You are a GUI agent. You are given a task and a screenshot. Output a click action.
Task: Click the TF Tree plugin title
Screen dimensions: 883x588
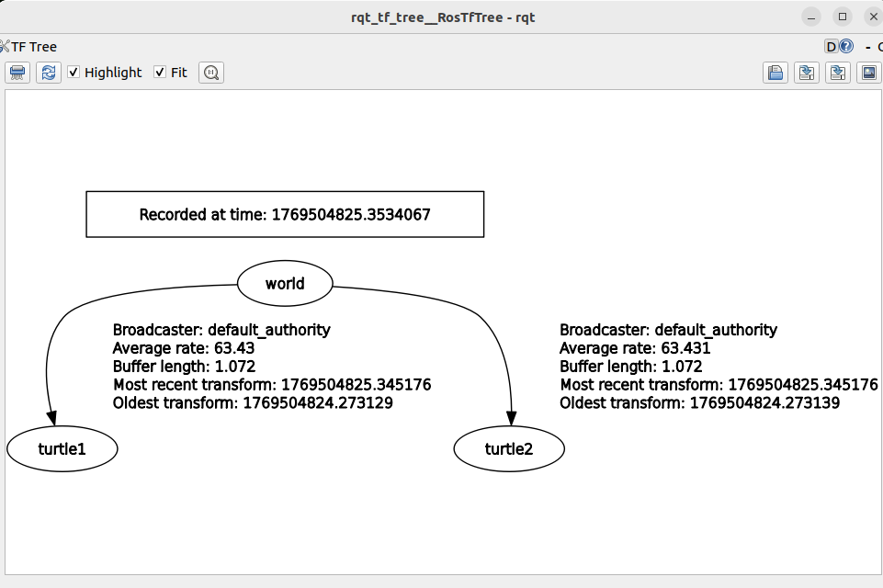pyautogui.click(x=34, y=47)
